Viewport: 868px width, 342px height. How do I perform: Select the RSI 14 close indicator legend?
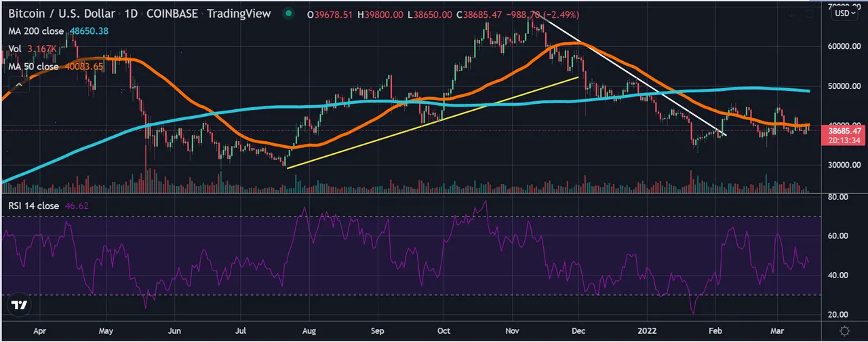point(34,206)
